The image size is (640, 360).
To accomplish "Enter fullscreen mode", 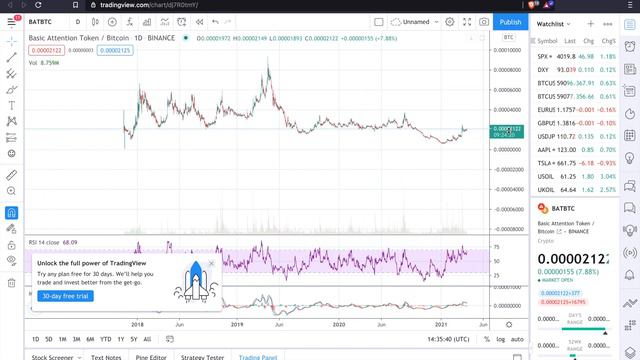I will [x=467, y=22].
